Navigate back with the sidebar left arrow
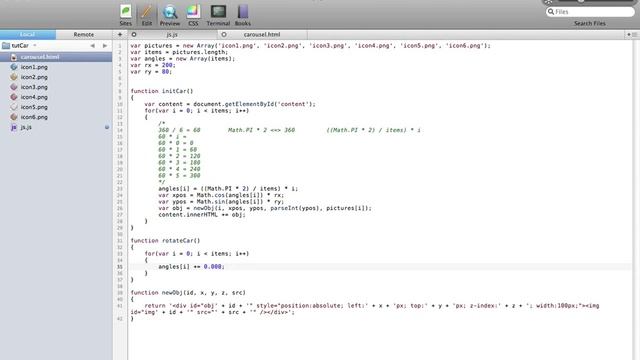This screenshot has height=360, width=640. (93, 46)
